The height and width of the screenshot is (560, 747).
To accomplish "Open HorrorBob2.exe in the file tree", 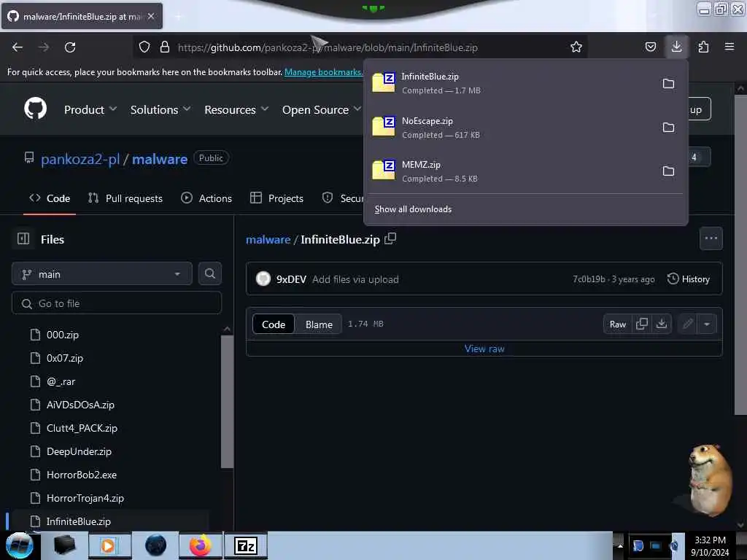I will coord(82,475).
